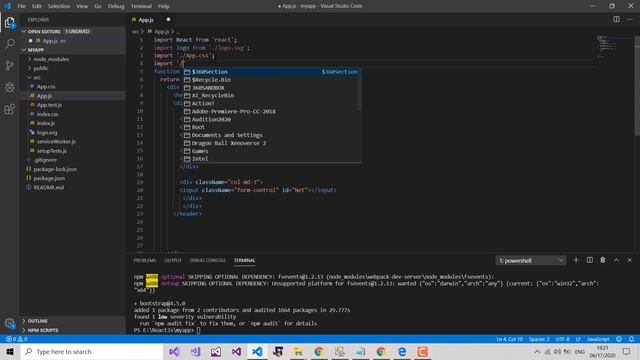Open editor More Actions ellipsis
This screenshot has height=360, width=640.
click(x=630, y=19)
